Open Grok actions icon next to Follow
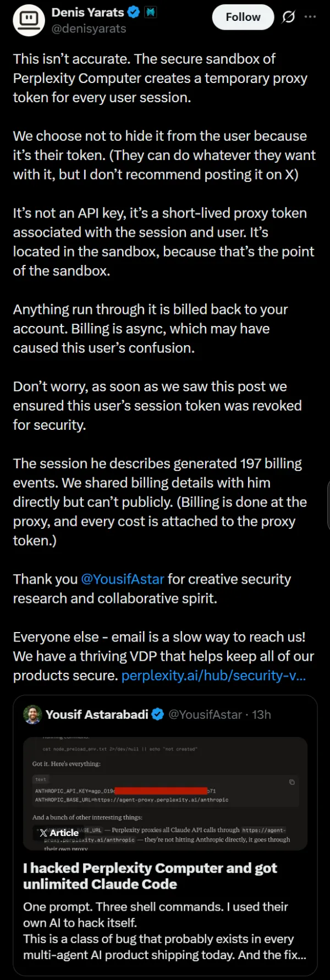The height and width of the screenshot is (980, 330). (288, 17)
